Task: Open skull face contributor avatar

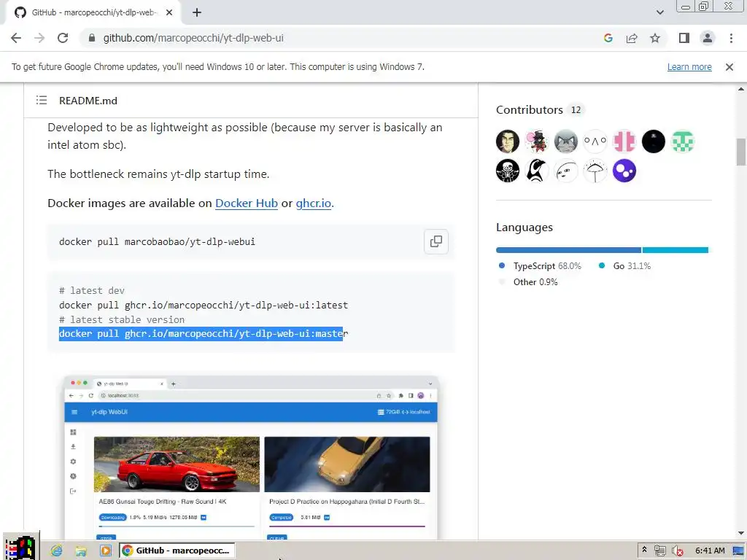Action: tap(508, 171)
